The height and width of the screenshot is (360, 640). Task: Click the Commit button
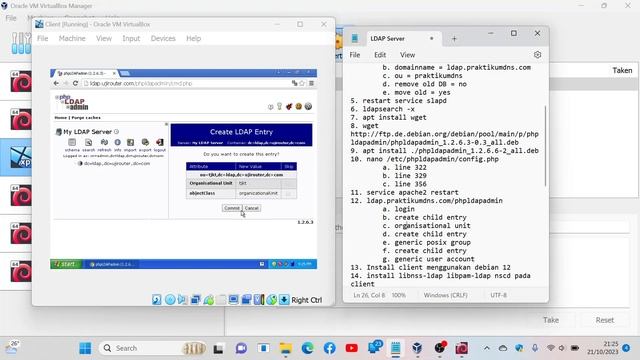(232, 208)
